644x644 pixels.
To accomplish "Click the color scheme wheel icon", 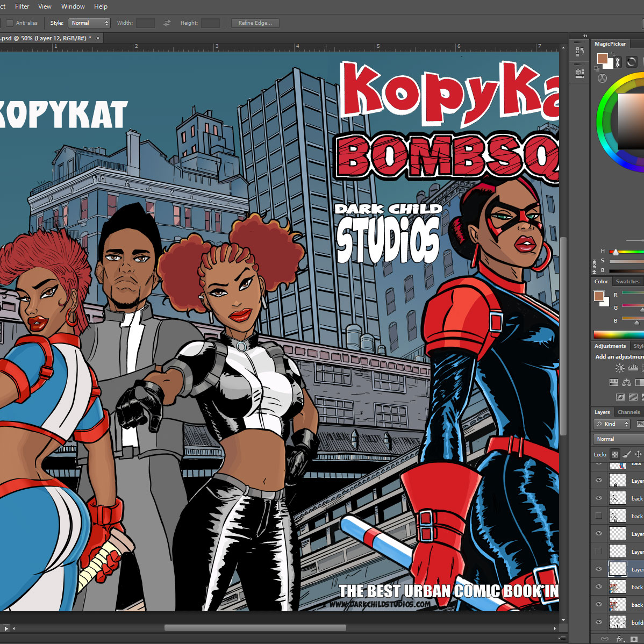I will (602, 78).
